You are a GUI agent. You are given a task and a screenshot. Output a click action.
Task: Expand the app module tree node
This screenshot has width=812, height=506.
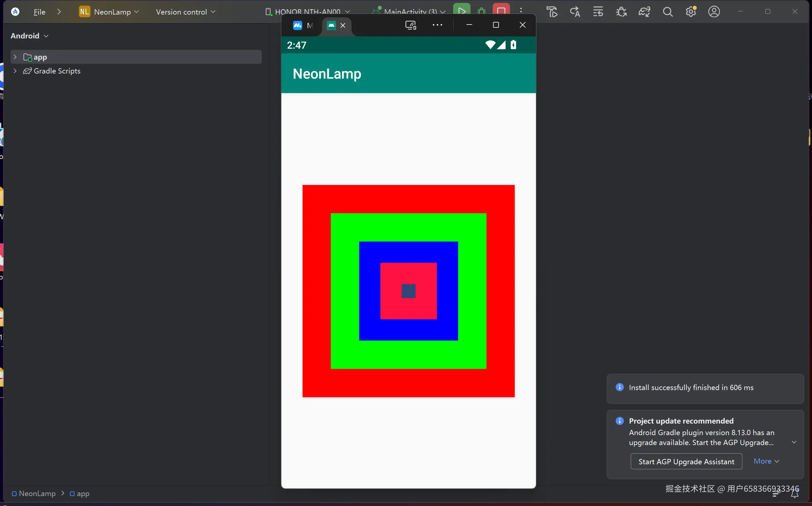[x=15, y=57]
